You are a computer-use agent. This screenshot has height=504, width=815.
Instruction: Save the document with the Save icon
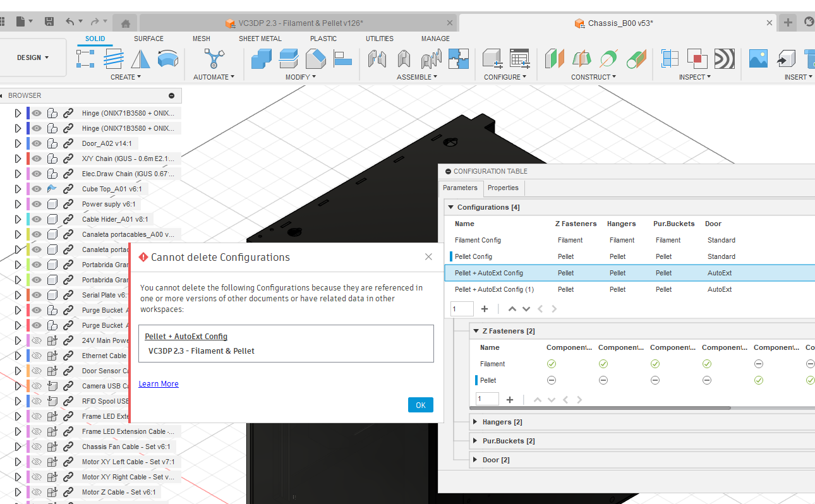[x=49, y=22]
